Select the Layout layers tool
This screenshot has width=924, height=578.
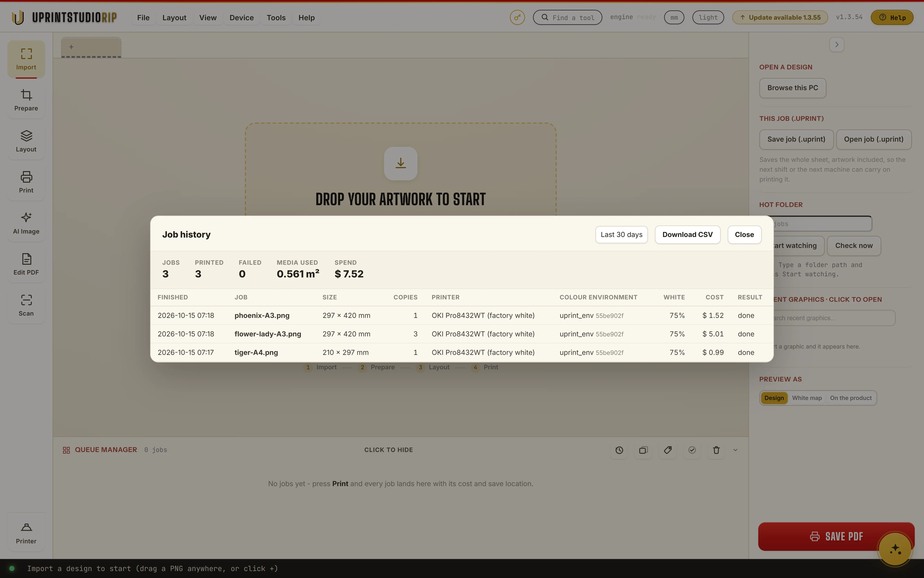coord(26,141)
